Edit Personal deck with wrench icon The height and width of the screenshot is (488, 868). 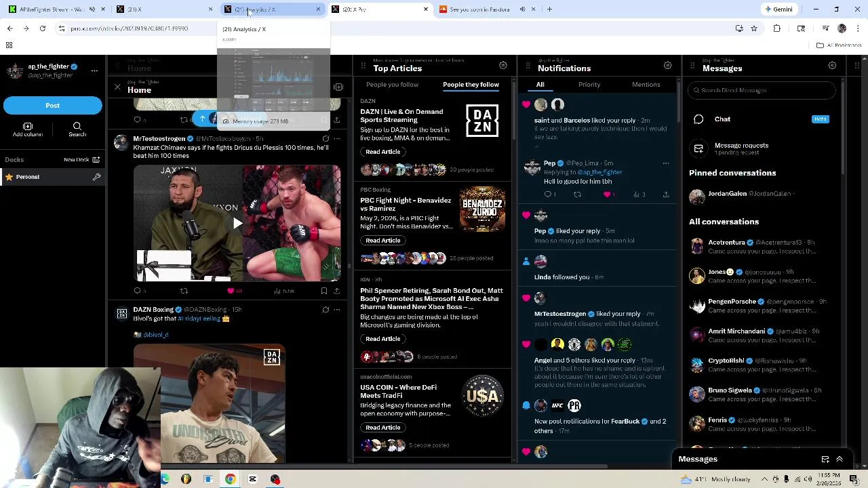(x=96, y=177)
